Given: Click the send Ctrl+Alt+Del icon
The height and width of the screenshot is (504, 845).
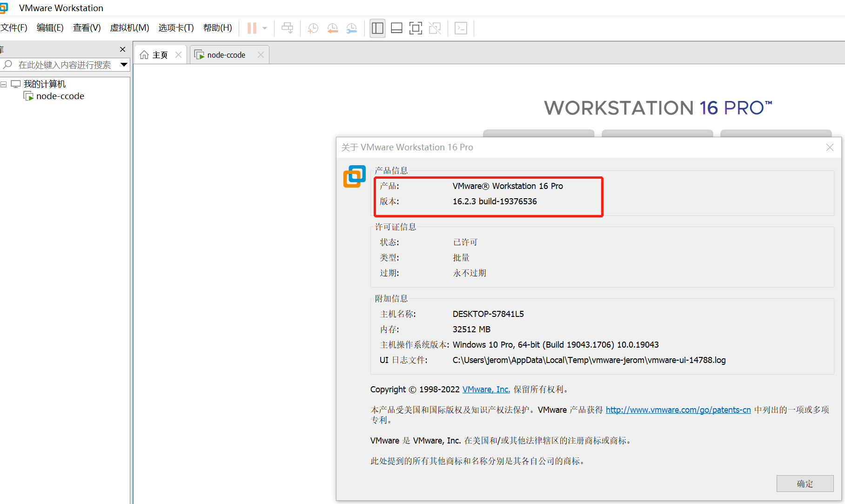Looking at the screenshot, I should pyautogui.click(x=288, y=28).
